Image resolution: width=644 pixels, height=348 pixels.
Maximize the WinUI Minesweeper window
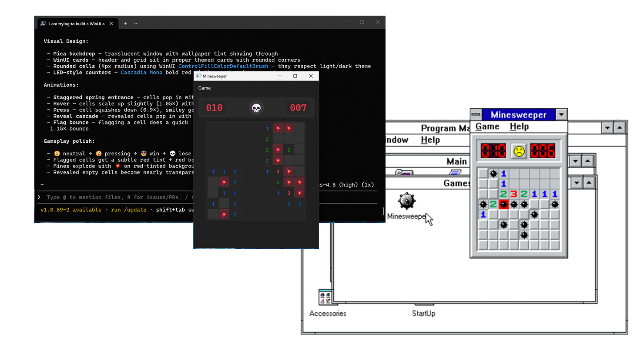pos(295,76)
